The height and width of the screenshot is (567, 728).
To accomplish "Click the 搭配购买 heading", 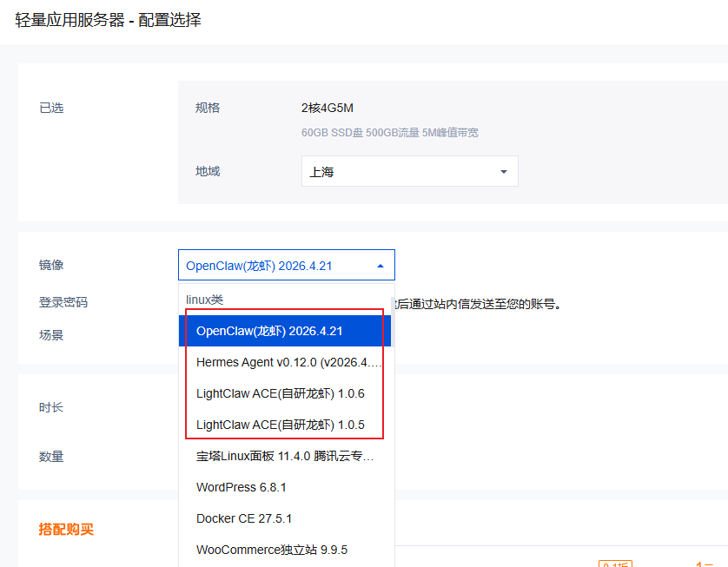I will pos(66,529).
